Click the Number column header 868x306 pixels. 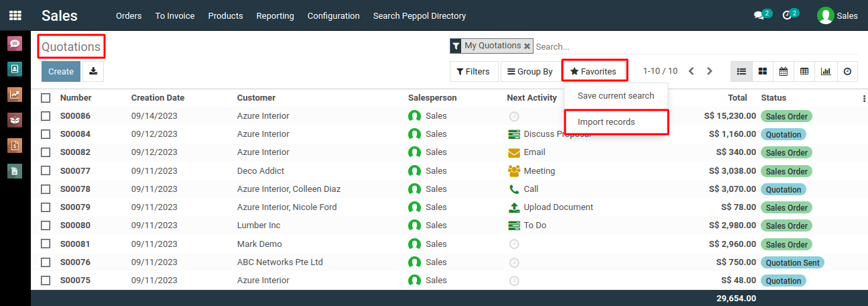(76, 98)
